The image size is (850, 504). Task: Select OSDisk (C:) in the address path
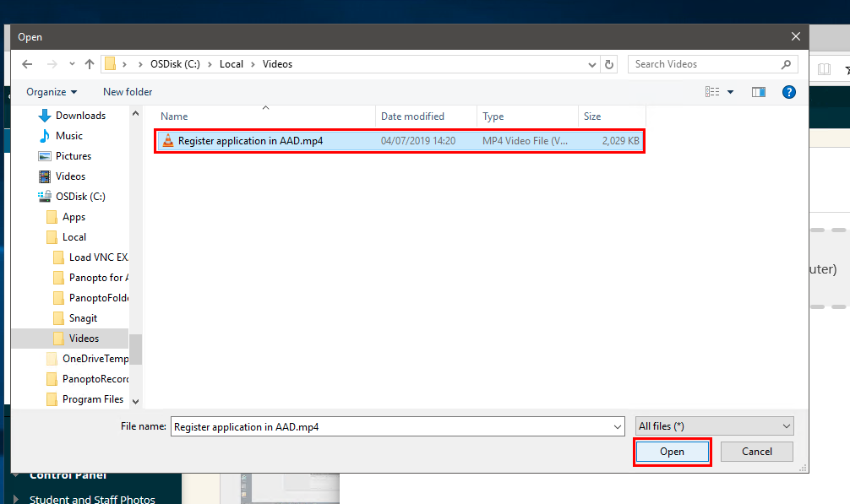coord(175,64)
